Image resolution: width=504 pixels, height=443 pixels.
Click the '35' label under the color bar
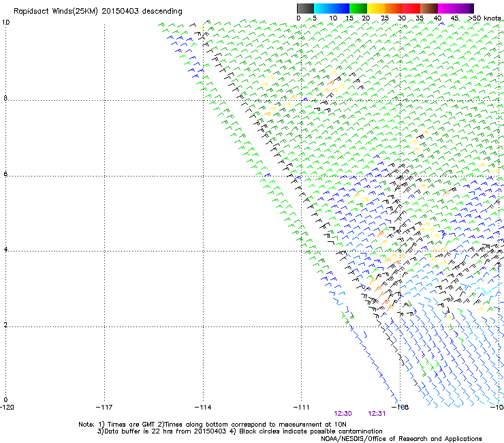(x=420, y=18)
